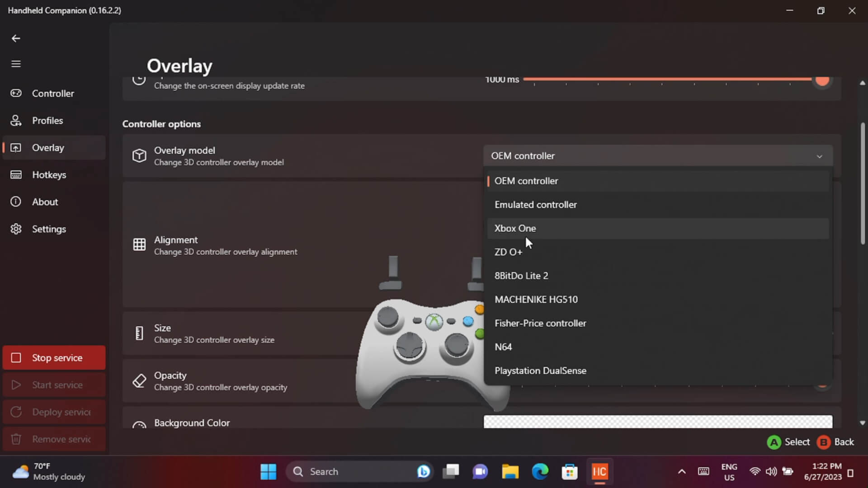868x488 pixels.
Task: Open the Controller page
Action: [53, 94]
